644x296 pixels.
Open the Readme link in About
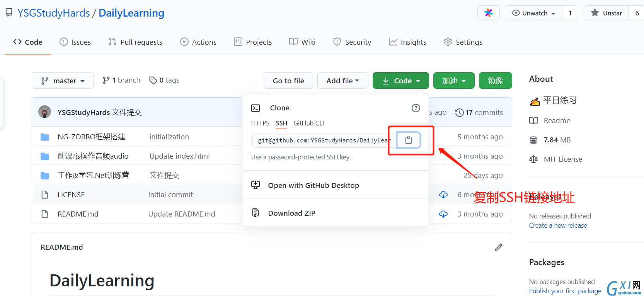tap(557, 121)
